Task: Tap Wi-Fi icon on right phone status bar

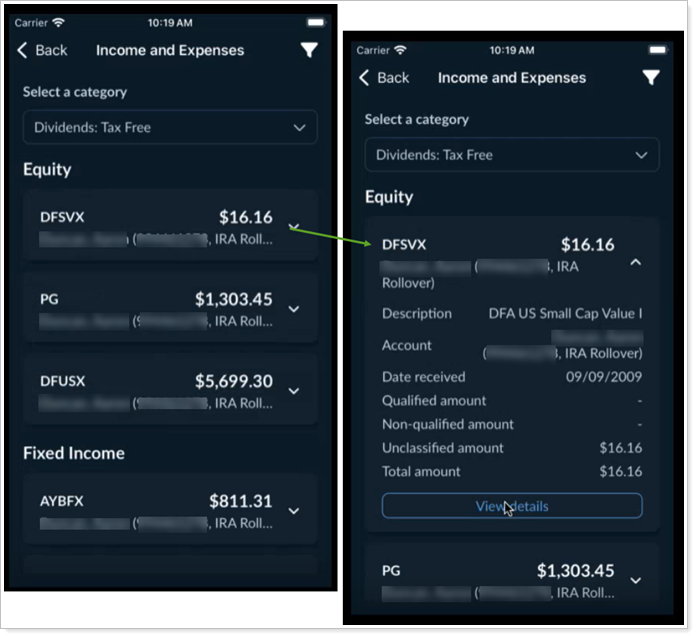Action: coord(403,50)
